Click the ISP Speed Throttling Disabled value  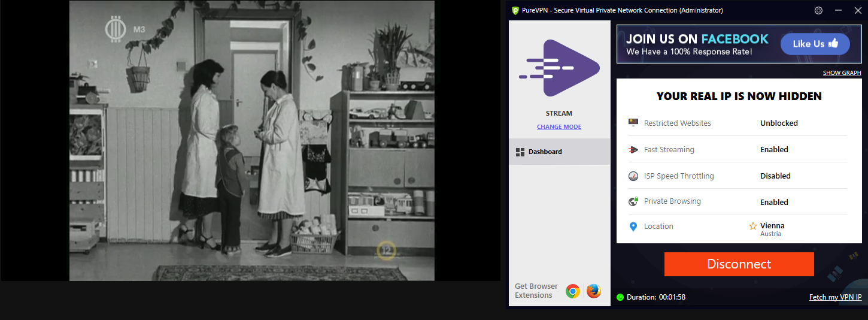pos(775,176)
